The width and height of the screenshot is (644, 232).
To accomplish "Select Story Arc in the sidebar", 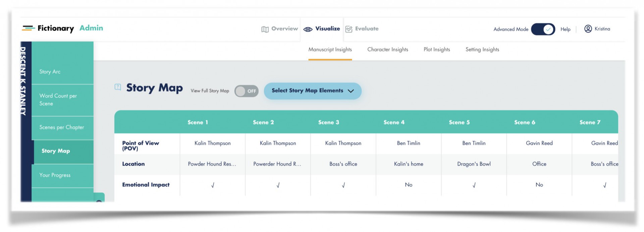I will tap(50, 72).
